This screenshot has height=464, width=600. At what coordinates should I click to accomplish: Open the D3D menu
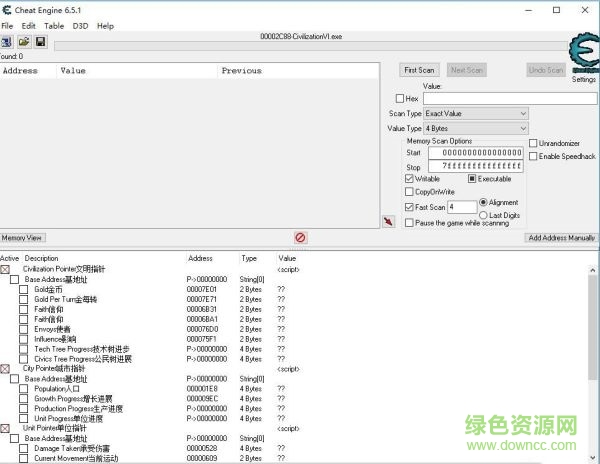point(80,25)
